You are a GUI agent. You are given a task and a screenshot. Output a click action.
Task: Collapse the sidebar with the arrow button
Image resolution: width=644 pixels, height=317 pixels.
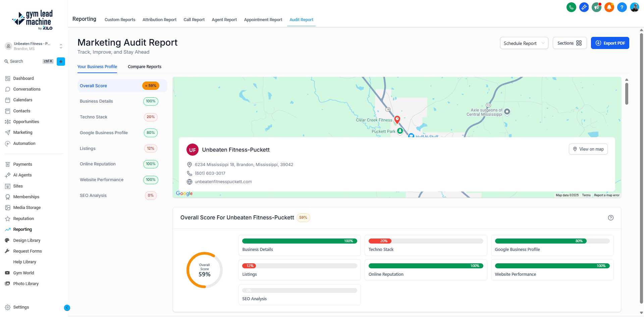(67, 308)
